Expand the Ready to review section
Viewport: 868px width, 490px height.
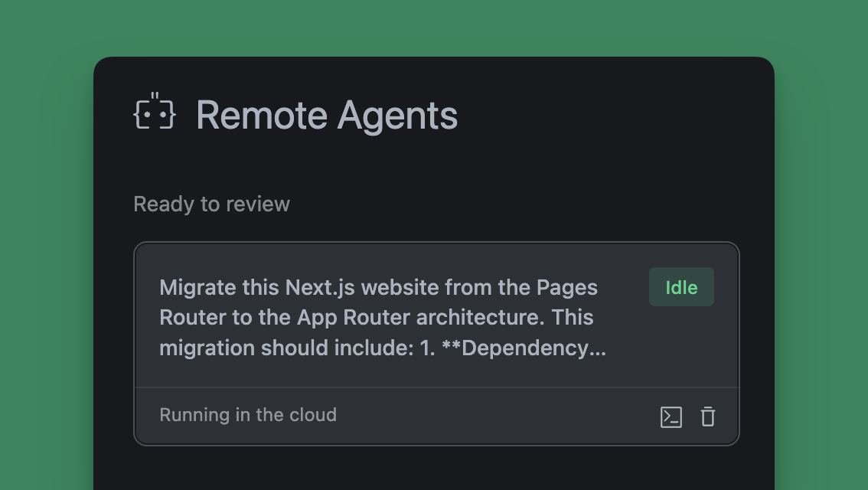[211, 204]
